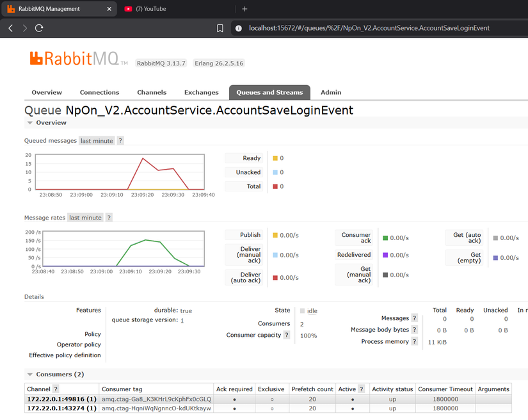The width and height of the screenshot is (528, 420).
Task: Click the idle state link
Action: pos(312,311)
